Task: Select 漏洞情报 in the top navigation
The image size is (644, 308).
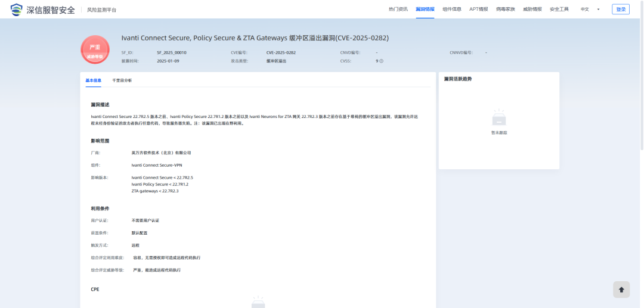Action: (425, 9)
